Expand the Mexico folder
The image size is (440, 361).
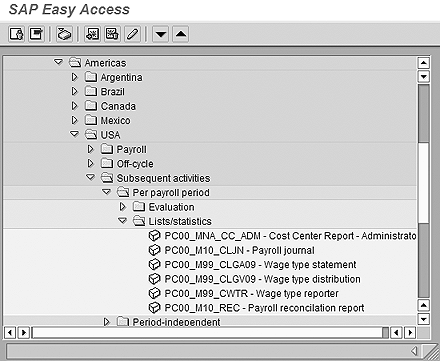tap(74, 120)
